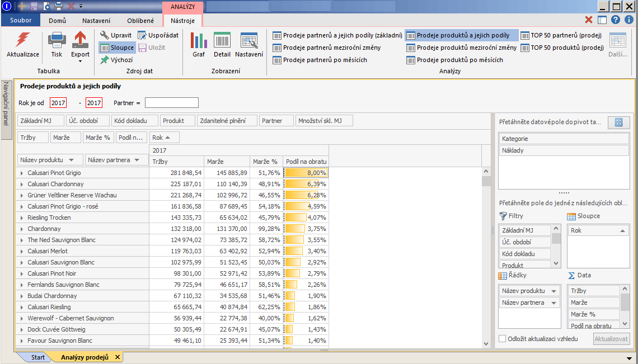Expand the Calusari Pinot Grigio row
Viewport: 638px width, 364px height.
[x=22, y=173]
